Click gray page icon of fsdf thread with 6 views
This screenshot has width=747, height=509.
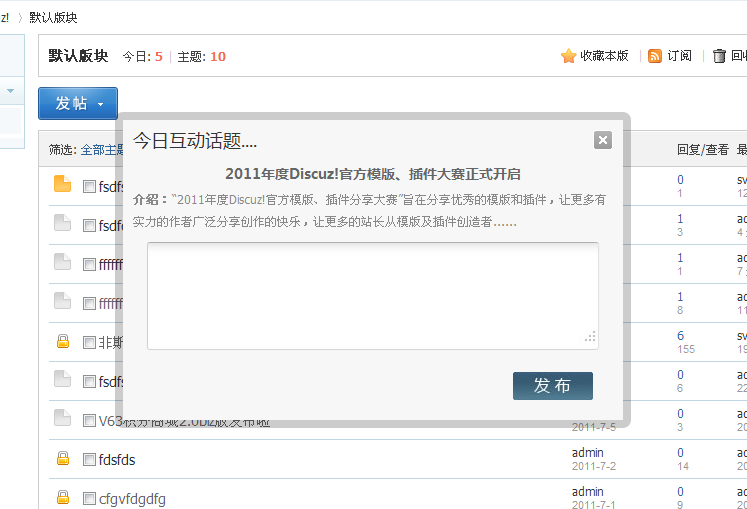pyautogui.click(x=62, y=378)
